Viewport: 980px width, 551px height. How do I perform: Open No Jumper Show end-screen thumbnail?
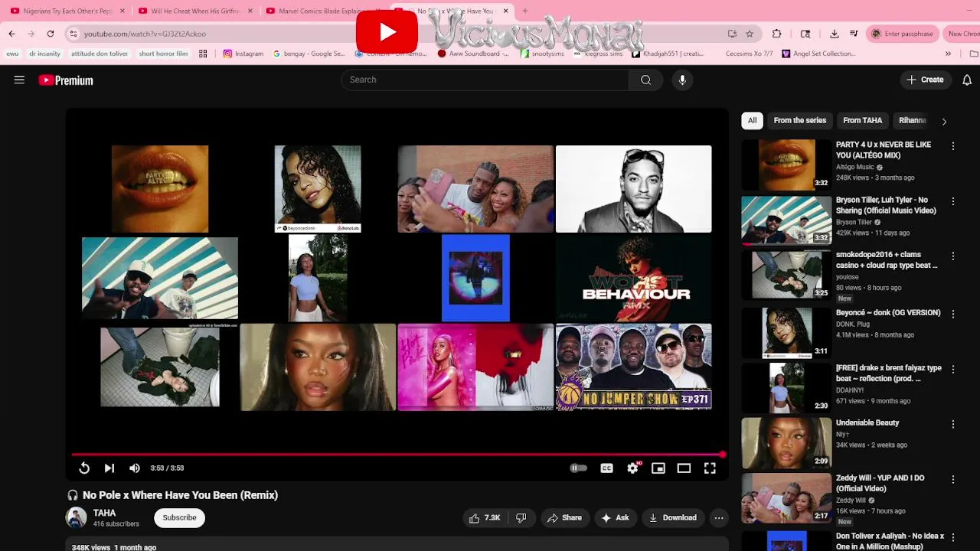(633, 367)
